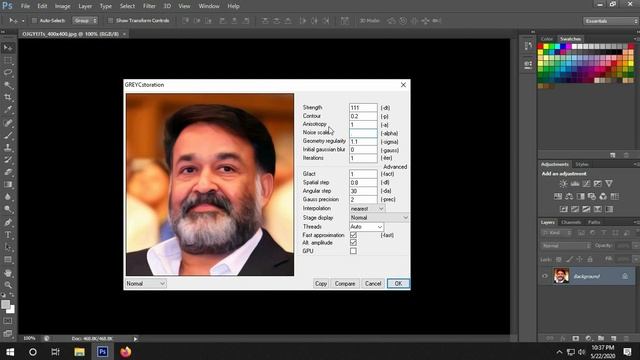Enable the GPU checkbox
Viewport: 640px width, 360px height.
(x=353, y=251)
